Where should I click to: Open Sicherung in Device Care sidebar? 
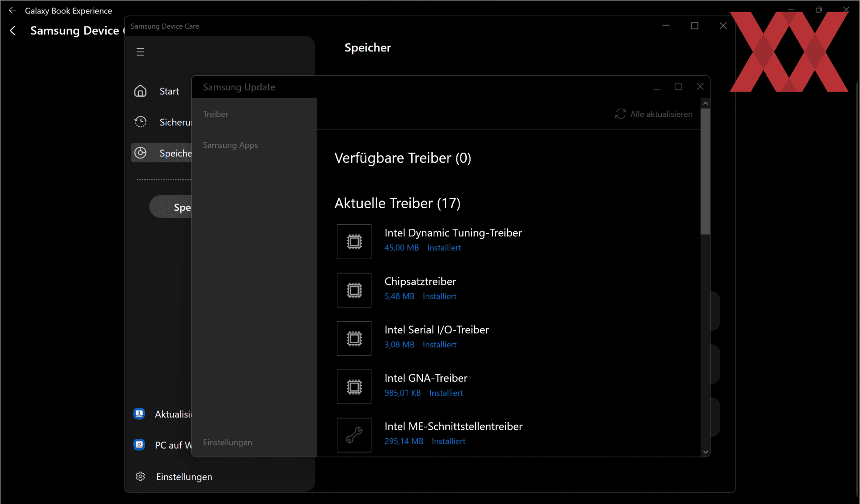[175, 122]
